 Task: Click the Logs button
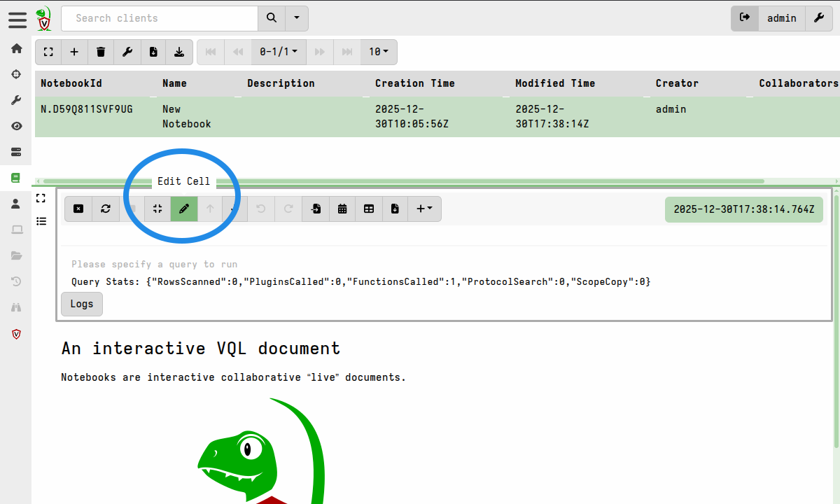82,304
